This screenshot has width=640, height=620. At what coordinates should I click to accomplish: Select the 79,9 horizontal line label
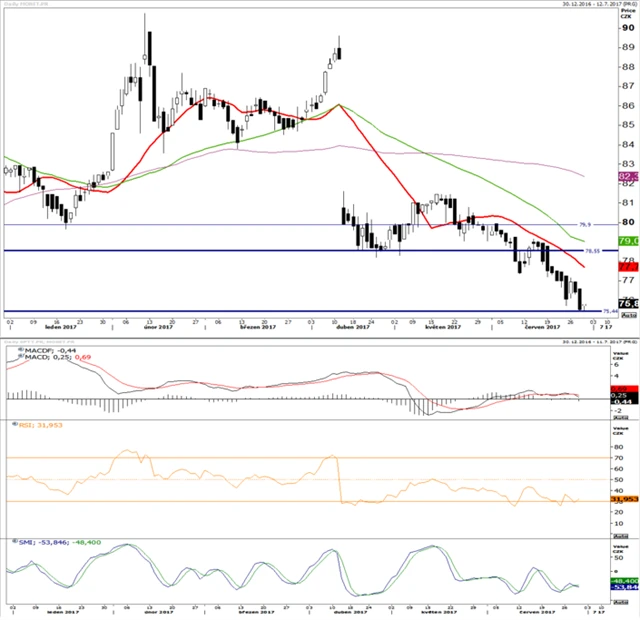[x=586, y=225]
